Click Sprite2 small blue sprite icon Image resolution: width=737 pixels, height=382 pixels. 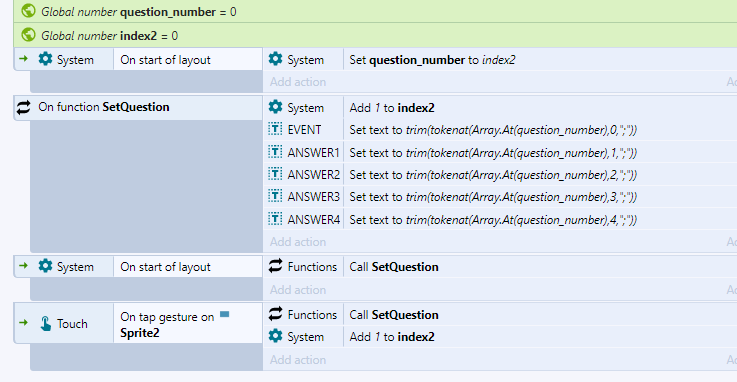pyautogui.click(x=225, y=314)
